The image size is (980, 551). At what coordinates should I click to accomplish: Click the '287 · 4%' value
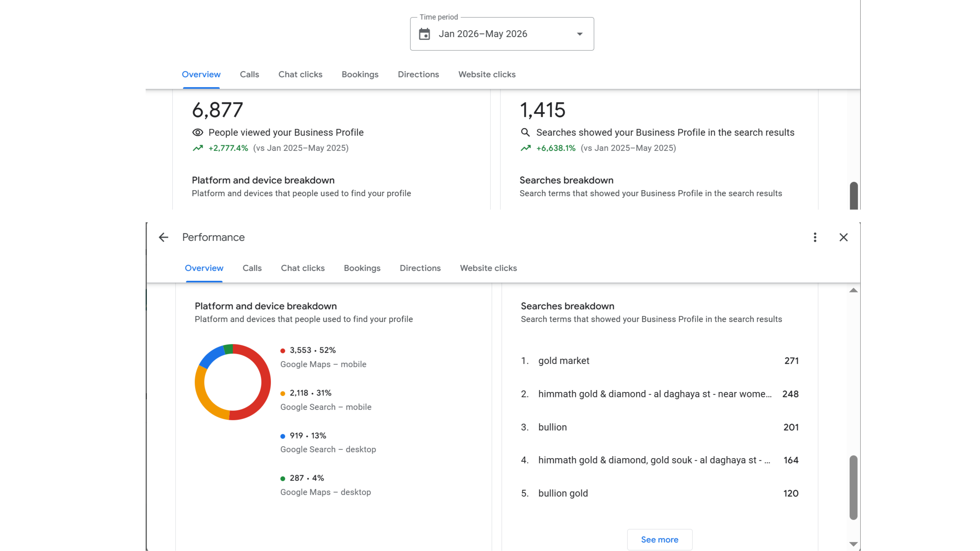[x=307, y=478]
